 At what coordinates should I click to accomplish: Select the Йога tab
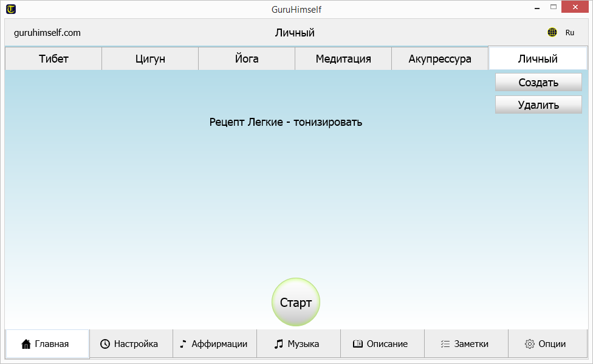[x=247, y=59]
